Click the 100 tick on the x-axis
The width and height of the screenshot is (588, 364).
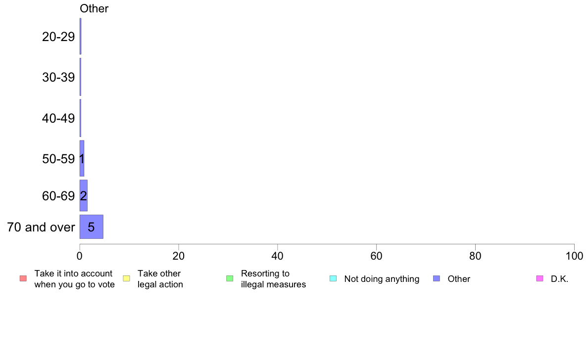(x=574, y=256)
